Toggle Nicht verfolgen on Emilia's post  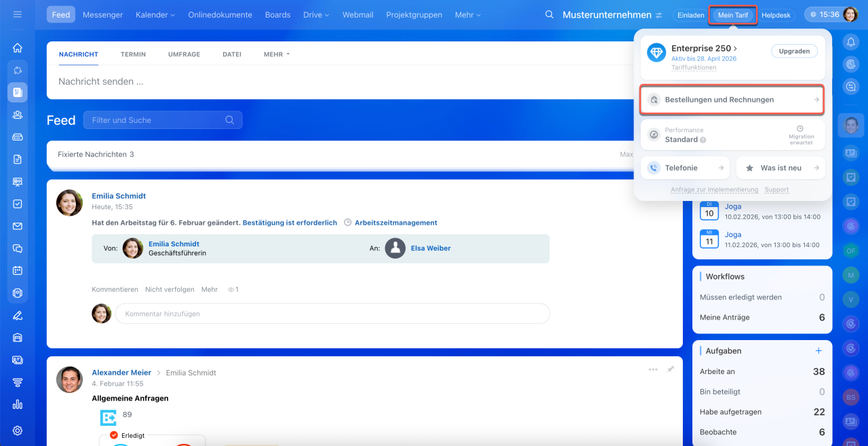(x=170, y=289)
